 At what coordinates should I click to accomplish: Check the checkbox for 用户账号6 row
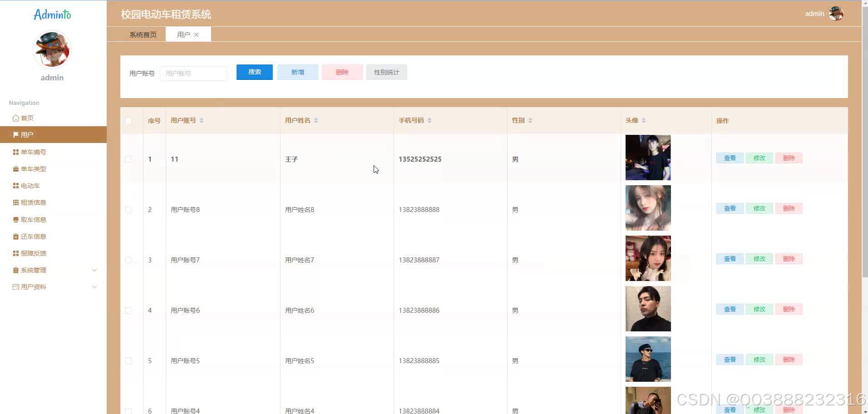[x=128, y=310]
